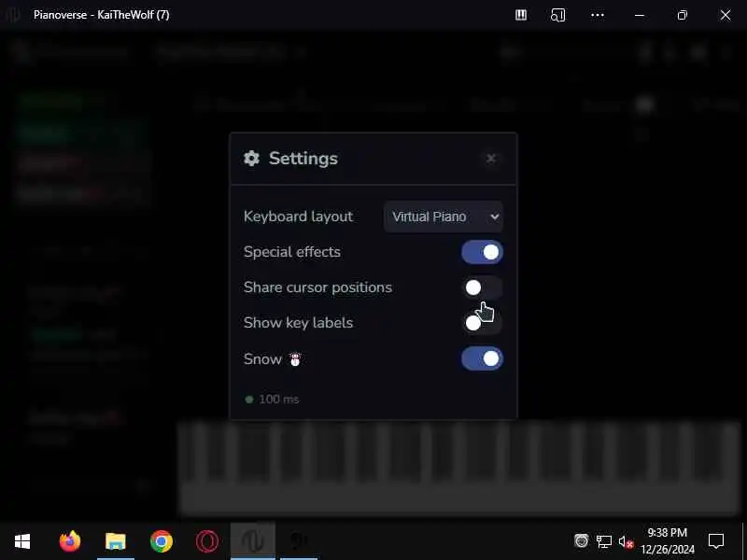The width and height of the screenshot is (747, 560).
Task: Open the Keyboard layout dropdown
Action: (443, 217)
